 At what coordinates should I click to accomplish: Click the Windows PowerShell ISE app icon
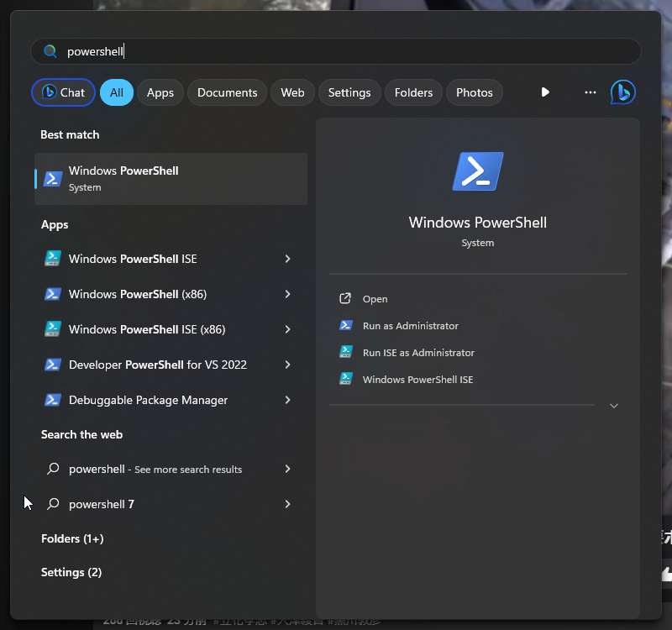(53, 259)
